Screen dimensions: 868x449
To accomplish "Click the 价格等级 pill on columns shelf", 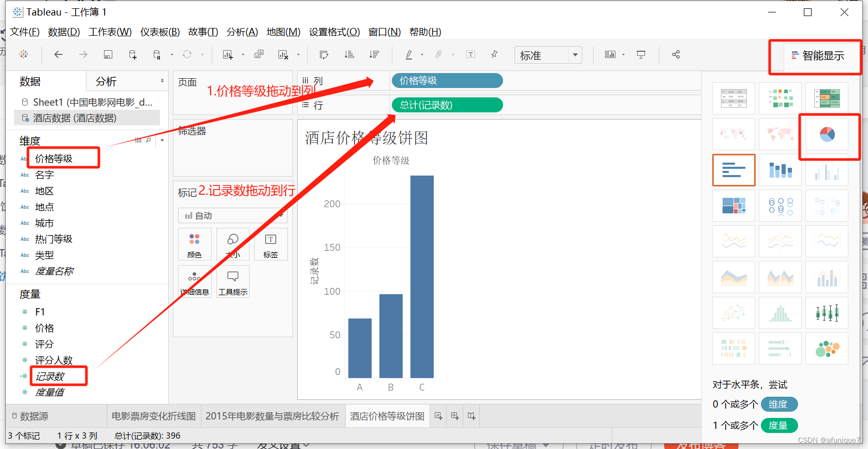I will tap(447, 80).
